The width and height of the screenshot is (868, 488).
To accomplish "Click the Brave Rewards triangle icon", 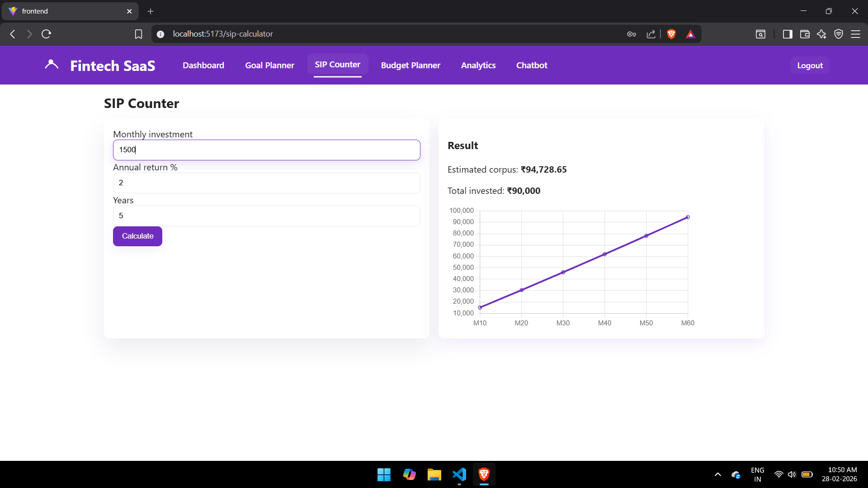I will pos(690,34).
